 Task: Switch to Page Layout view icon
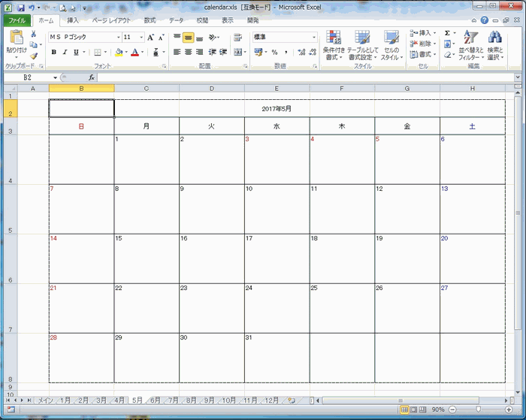coord(414,409)
